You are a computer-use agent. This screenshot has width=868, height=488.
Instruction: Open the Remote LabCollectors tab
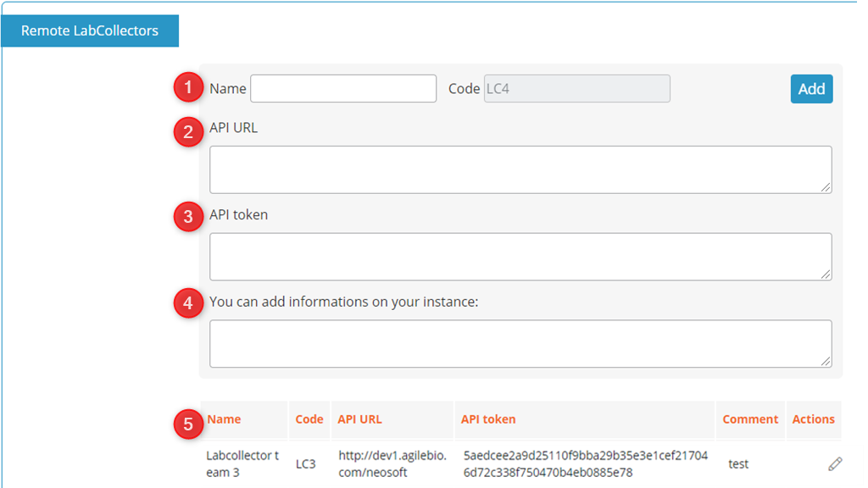click(x=90, y=30)
